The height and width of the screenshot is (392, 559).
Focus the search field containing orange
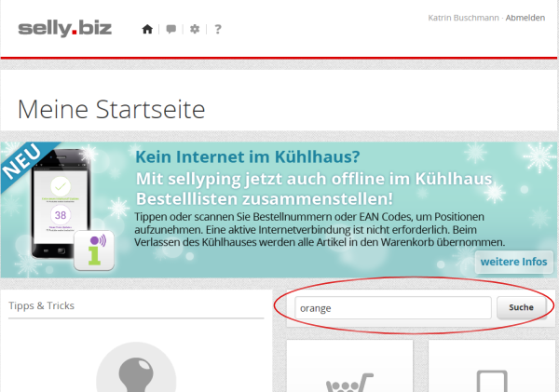393,308
